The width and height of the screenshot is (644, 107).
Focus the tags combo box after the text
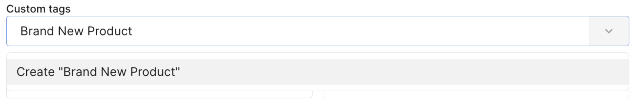[x=350, y=31]
